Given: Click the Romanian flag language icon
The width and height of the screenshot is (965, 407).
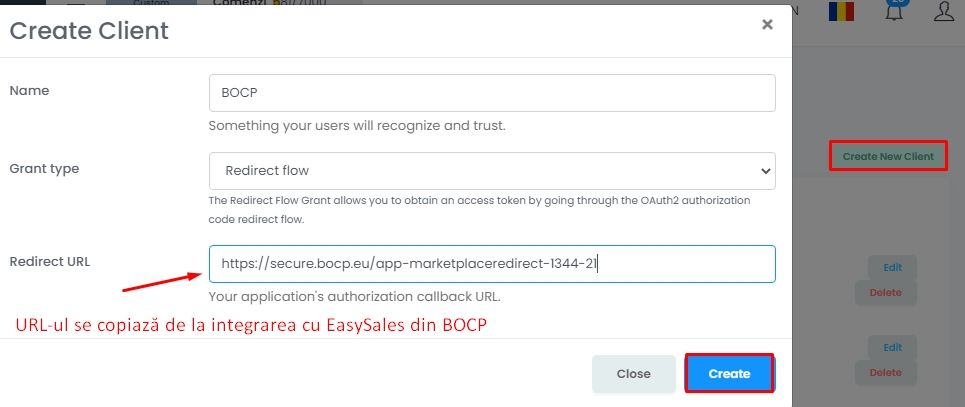Looking at the screenshot, I should coord(840,11).
